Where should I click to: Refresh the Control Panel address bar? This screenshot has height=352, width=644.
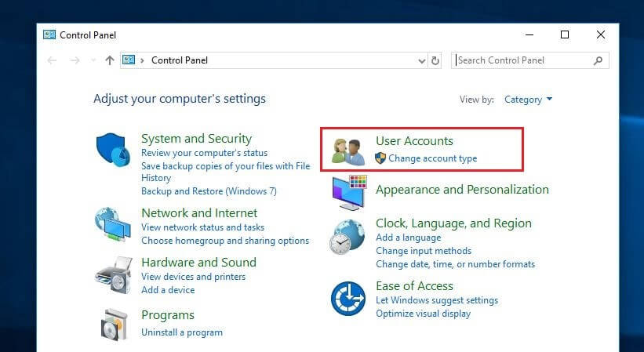(436, 60)
